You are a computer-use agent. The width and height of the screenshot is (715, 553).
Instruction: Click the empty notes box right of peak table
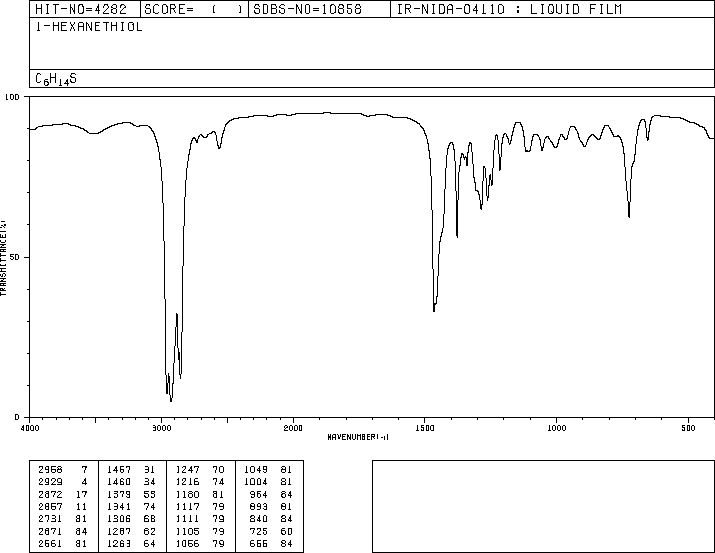[543, 506]
